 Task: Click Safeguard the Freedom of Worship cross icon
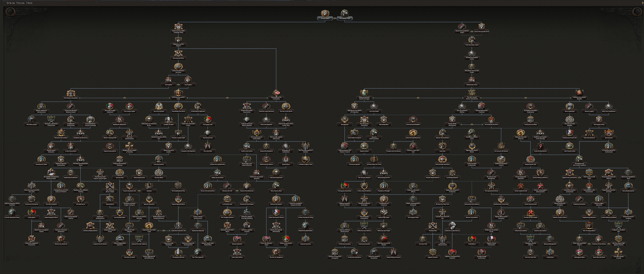tap(129, 146)
